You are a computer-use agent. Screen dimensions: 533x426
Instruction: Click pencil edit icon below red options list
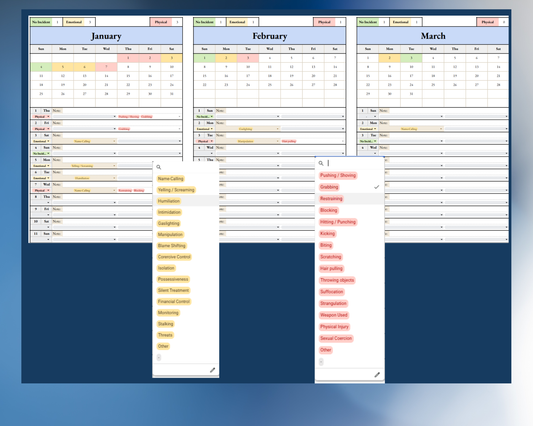377,375
